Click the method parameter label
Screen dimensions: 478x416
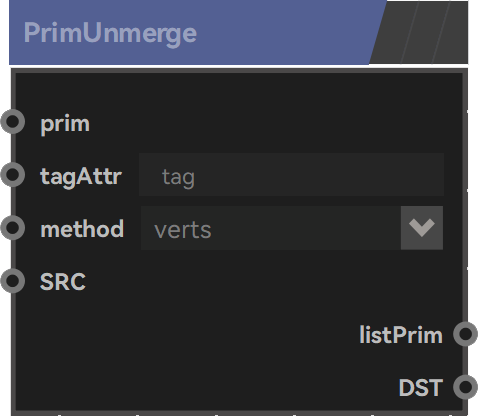click(82, 229)
